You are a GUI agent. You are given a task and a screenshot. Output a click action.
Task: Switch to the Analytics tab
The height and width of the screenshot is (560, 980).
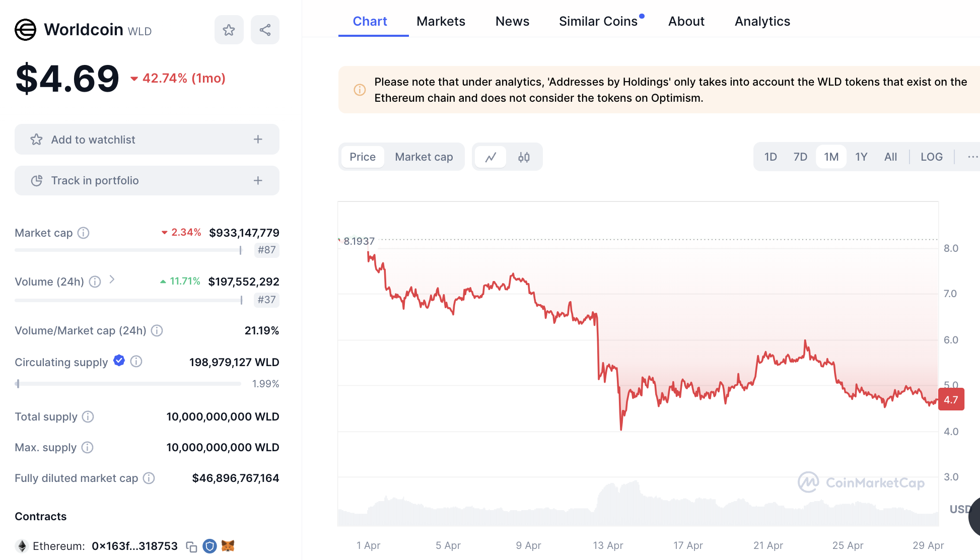click(x=762, y=21)
